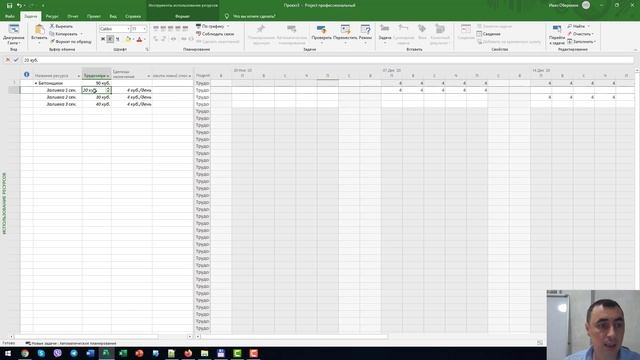
Task: Open Firefox from the taskbar
Action: (x=188, y=353)
